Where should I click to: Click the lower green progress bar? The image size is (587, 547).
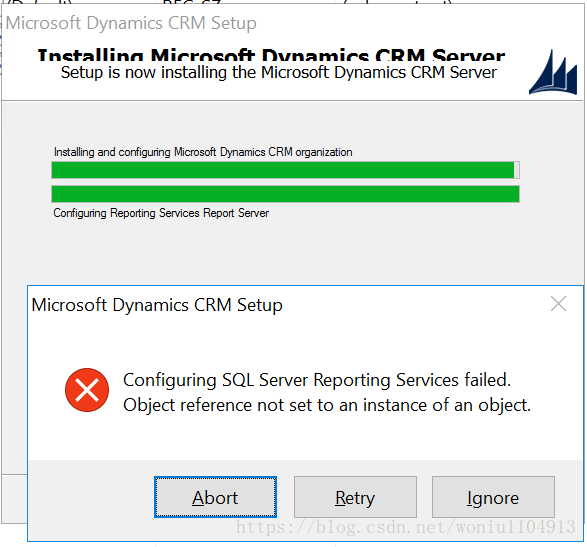coord(285,194)
